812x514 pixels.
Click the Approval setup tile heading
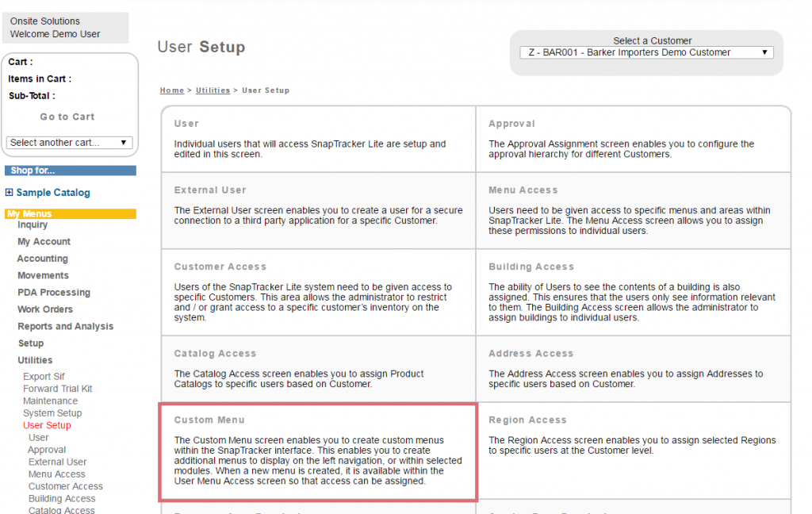tap(511, 124)
